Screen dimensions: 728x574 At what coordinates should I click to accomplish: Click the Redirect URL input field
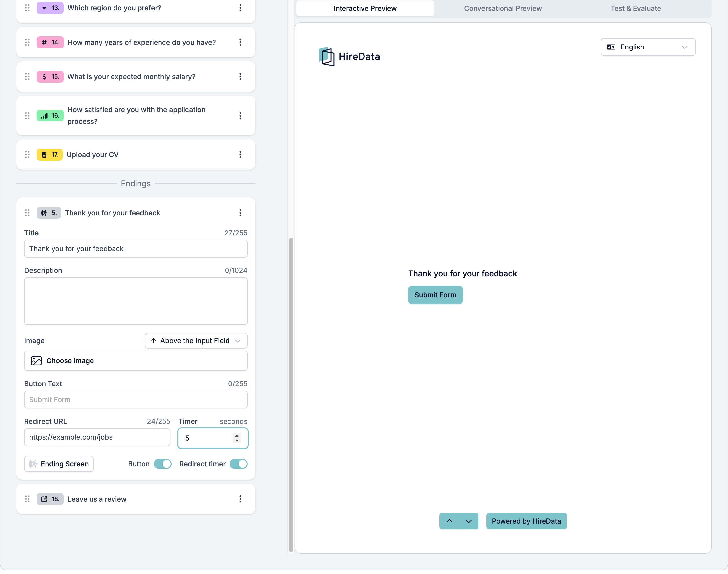(x=97, y=437)
